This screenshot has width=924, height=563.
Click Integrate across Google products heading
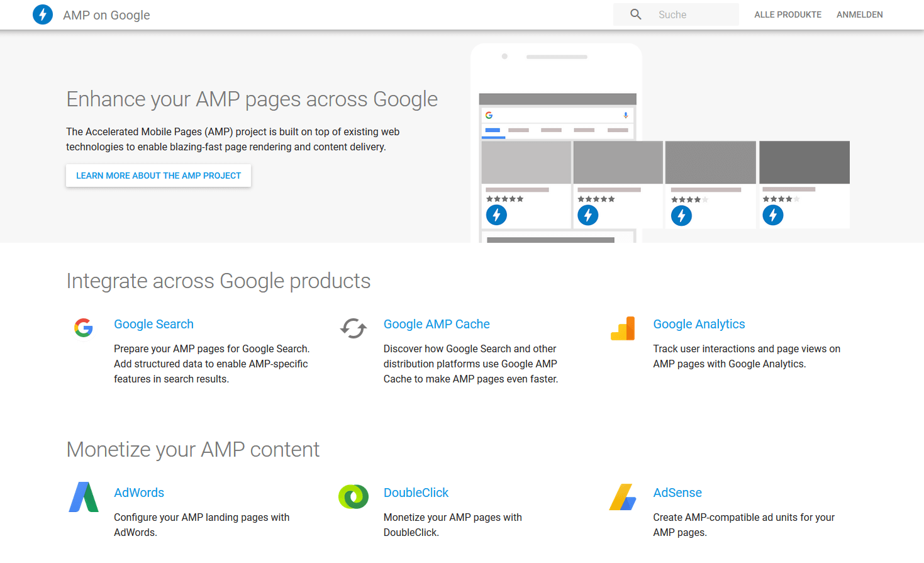(218, 281)
